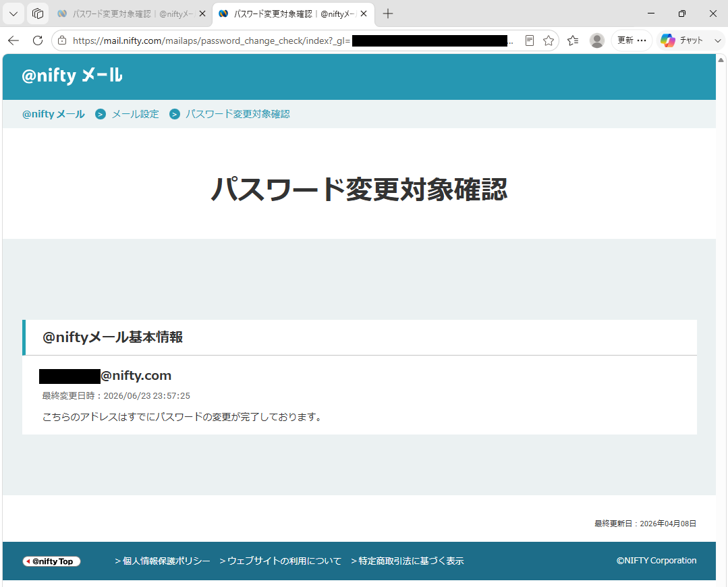Open the @nifty メール breadcrumb link
This screenshot has width=728, height=587.
[x=53, y=114]
